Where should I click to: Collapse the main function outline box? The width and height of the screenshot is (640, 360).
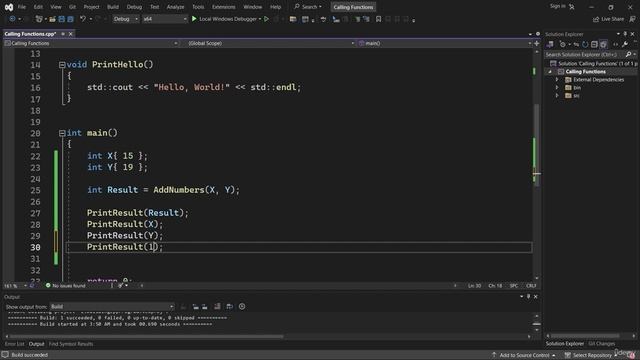pyautogui.click(x=62, y=133)
